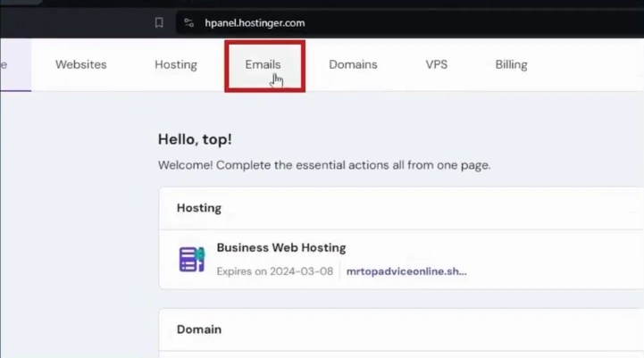Viewport: 644px width, 358px height.
Task: Click the Domain section header
Action: [199, 329]
